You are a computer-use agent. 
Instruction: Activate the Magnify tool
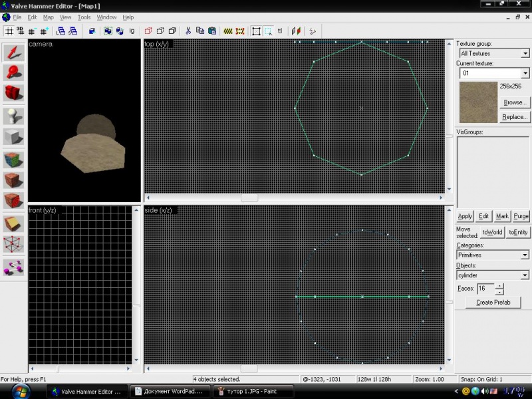13,72
